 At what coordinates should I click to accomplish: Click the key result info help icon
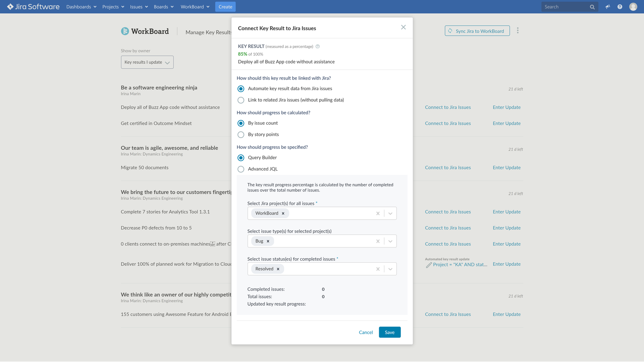click(318, 46)
